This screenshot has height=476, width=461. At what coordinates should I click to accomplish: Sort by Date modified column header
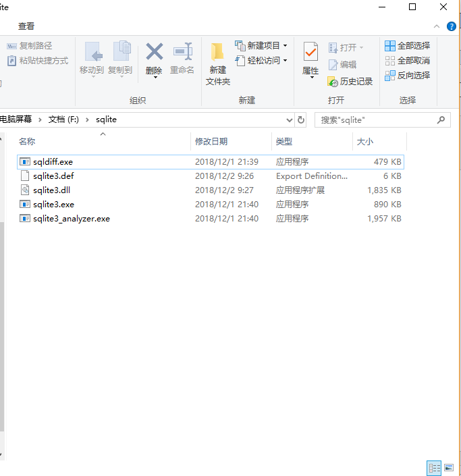coord(231,142)
